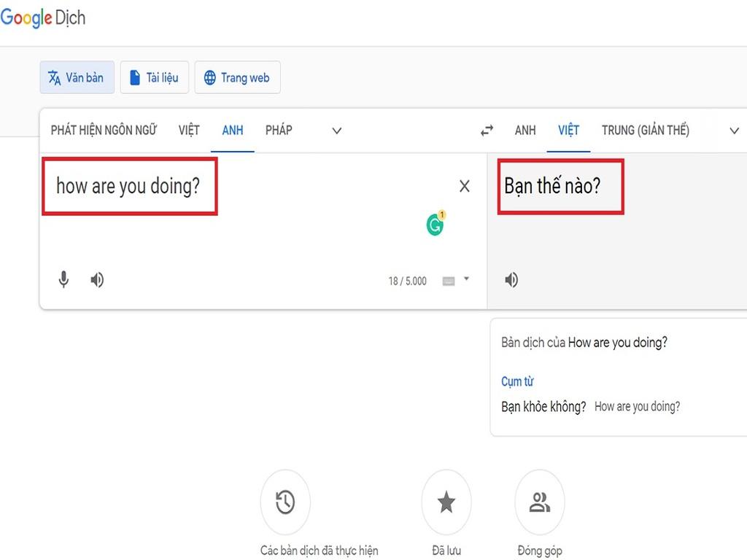
Task: Listen to the source text pronunciation
Action: coord(96,279)
